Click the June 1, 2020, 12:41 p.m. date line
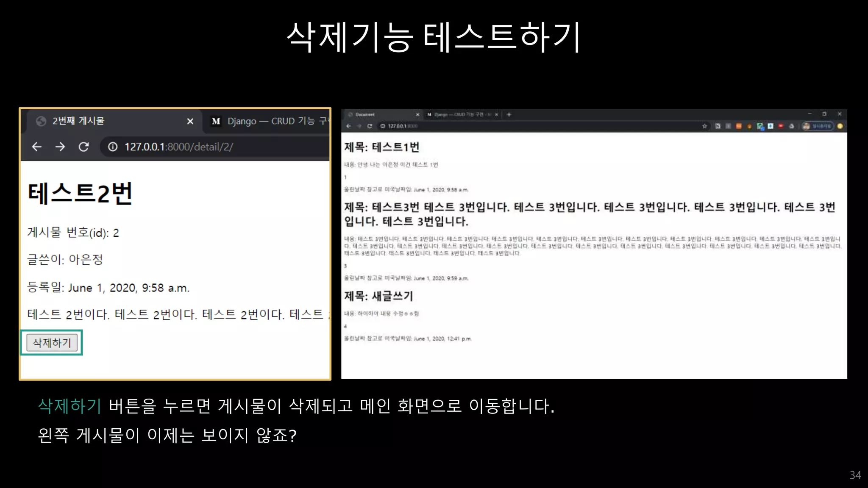Screen dimensions: 868x488 pyautogui.click(x=408, y=338)
